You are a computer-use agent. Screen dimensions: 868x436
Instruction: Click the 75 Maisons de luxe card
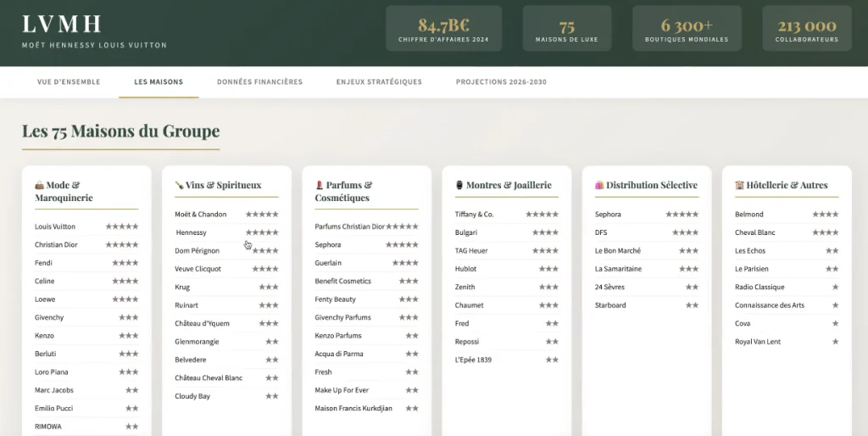[x=567, y=28]
